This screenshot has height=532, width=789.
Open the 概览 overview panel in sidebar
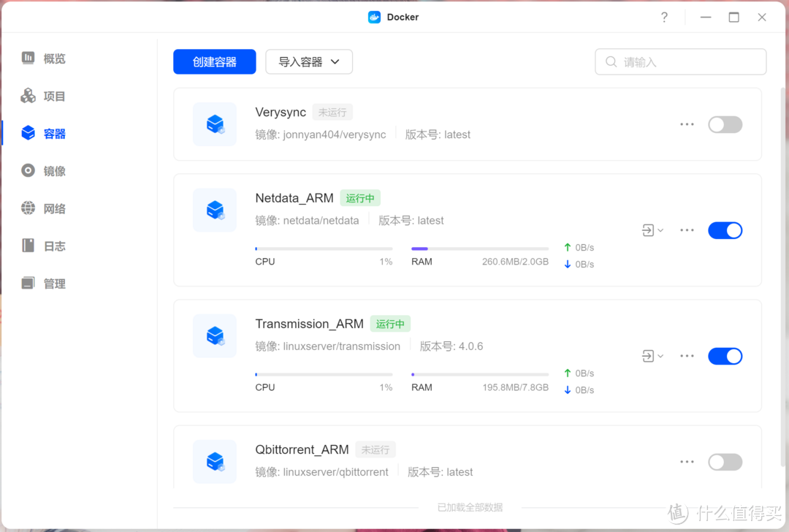click(x=44, y=58)
